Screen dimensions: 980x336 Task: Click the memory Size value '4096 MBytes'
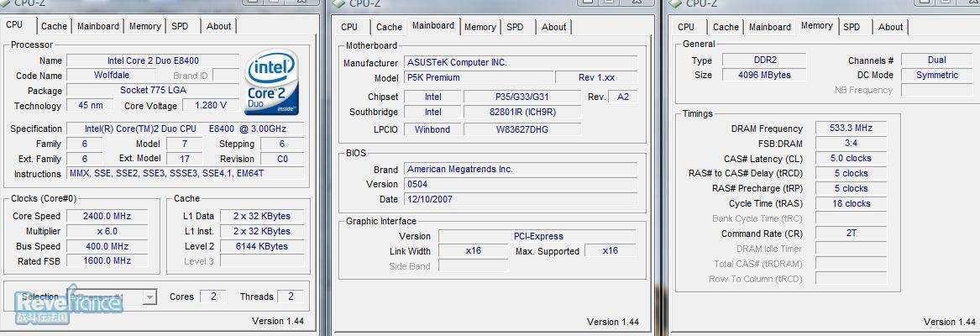pyautogui.click(x=763, y=75)
